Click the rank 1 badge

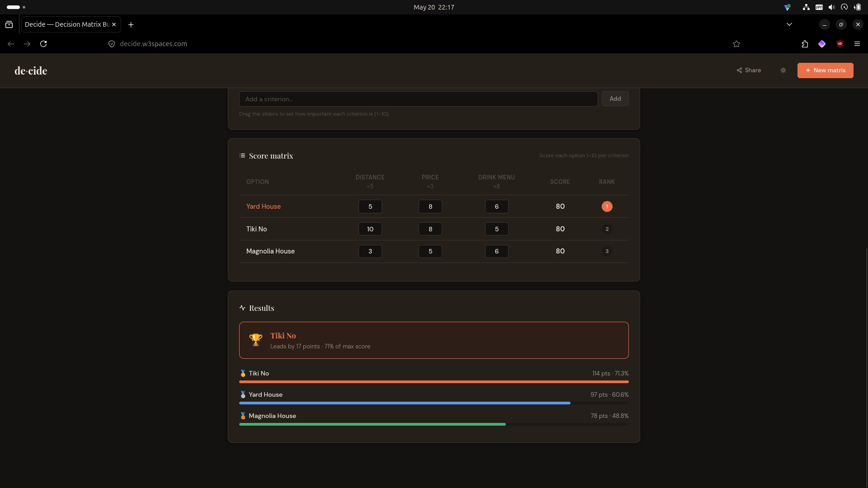coord(607,206)
